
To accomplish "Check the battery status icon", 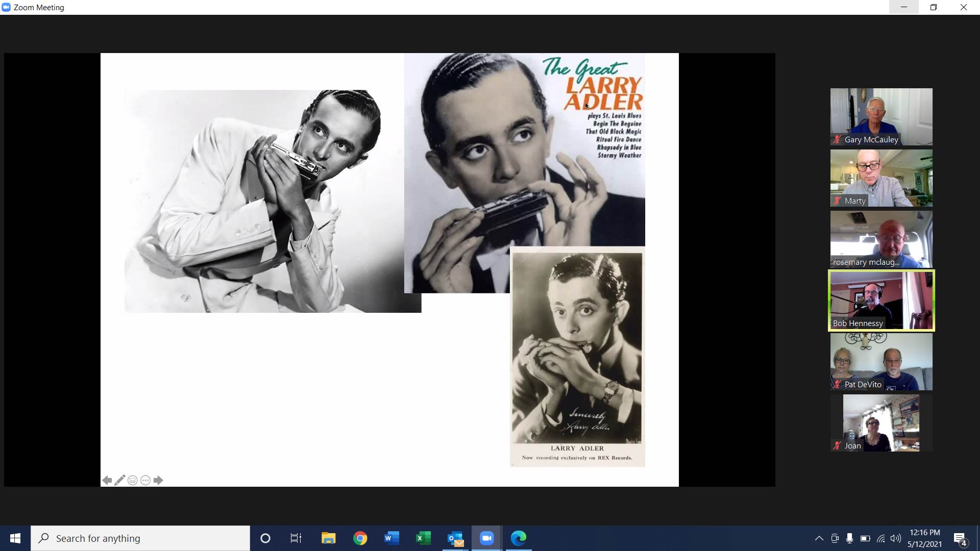I will 865,538.
